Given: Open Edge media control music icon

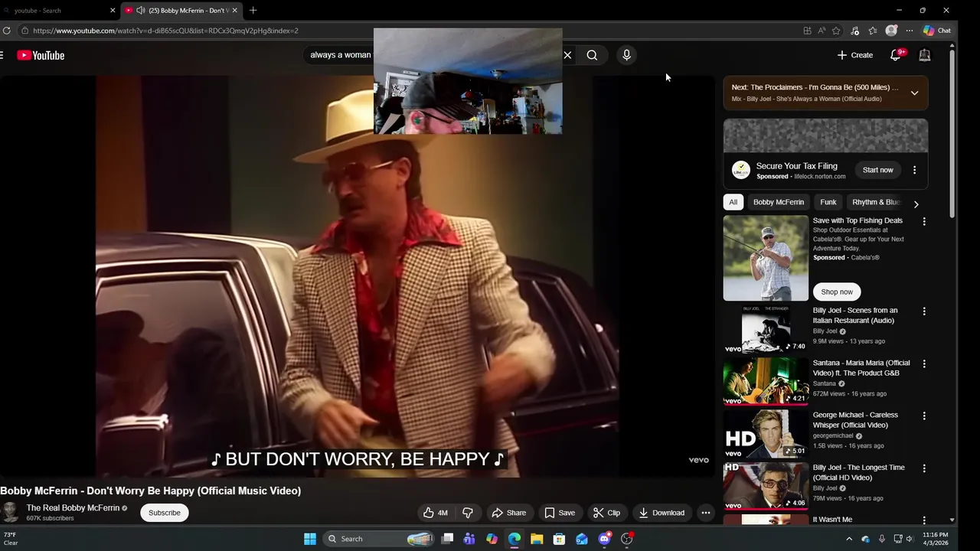Looking at the screenshot, I should point(855,31).
